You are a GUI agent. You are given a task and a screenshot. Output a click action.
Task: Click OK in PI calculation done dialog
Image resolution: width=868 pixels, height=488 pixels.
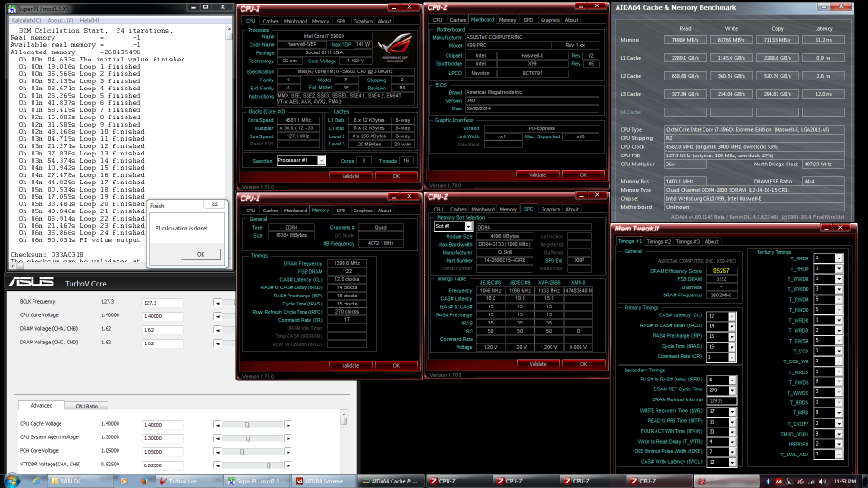201,254
